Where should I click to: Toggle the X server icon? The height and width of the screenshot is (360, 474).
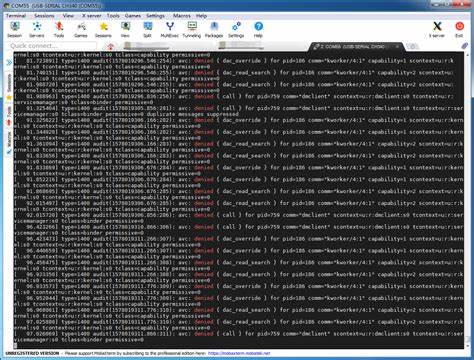tap(437, 29)
